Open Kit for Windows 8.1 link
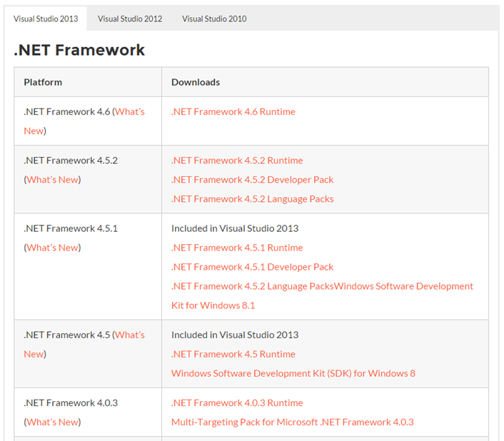The height and width of the screenshot is (441, 504). tap(213, 305)
